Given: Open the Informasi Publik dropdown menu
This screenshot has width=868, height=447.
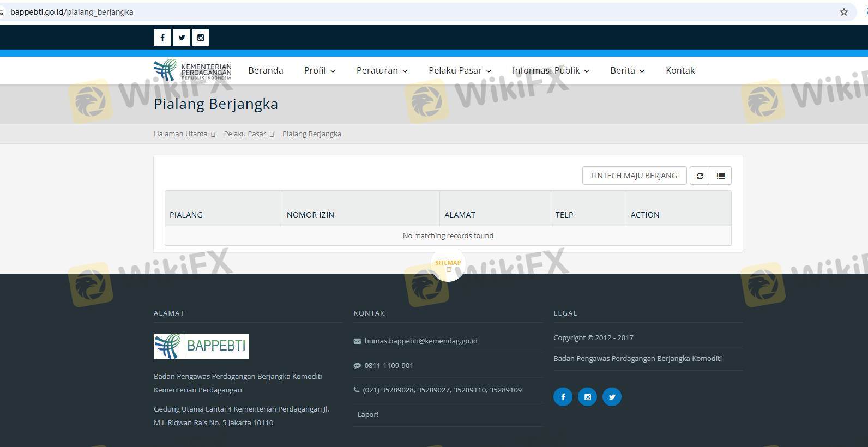Looking at the screenshot, I should tap(550, 70).
